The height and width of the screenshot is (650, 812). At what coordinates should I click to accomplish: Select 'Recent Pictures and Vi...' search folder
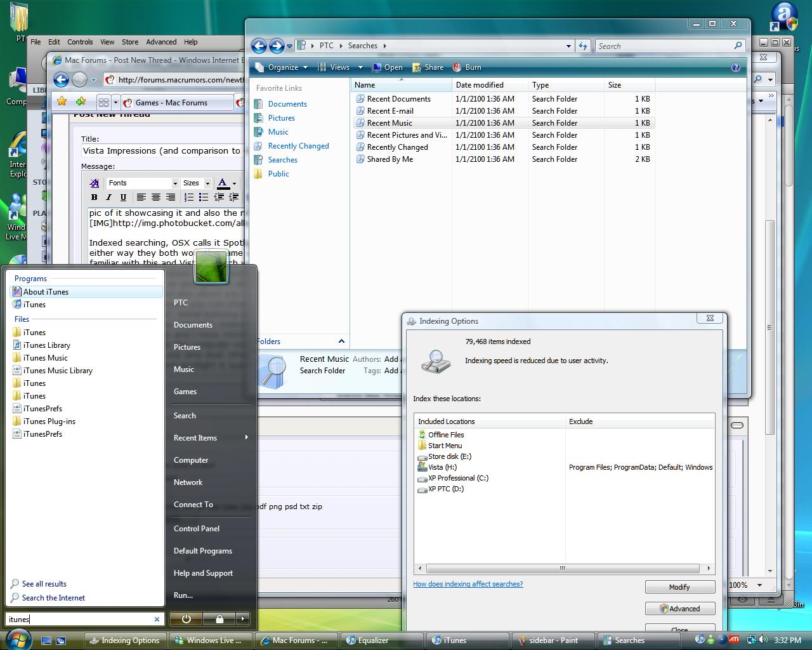click(407, 135)
